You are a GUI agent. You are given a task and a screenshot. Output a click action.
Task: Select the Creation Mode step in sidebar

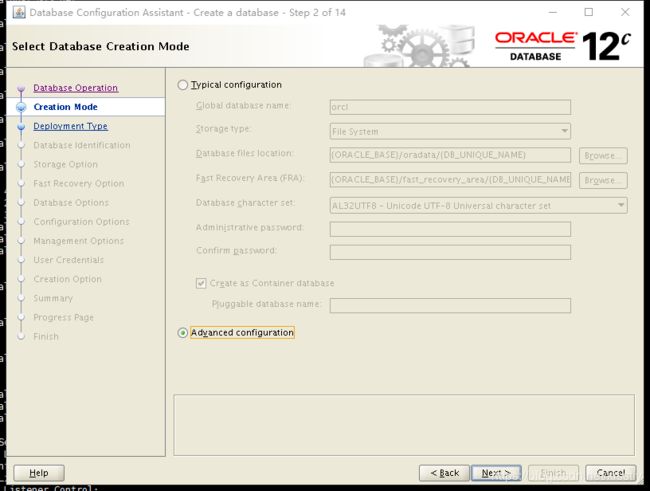[x=65, y=107]
